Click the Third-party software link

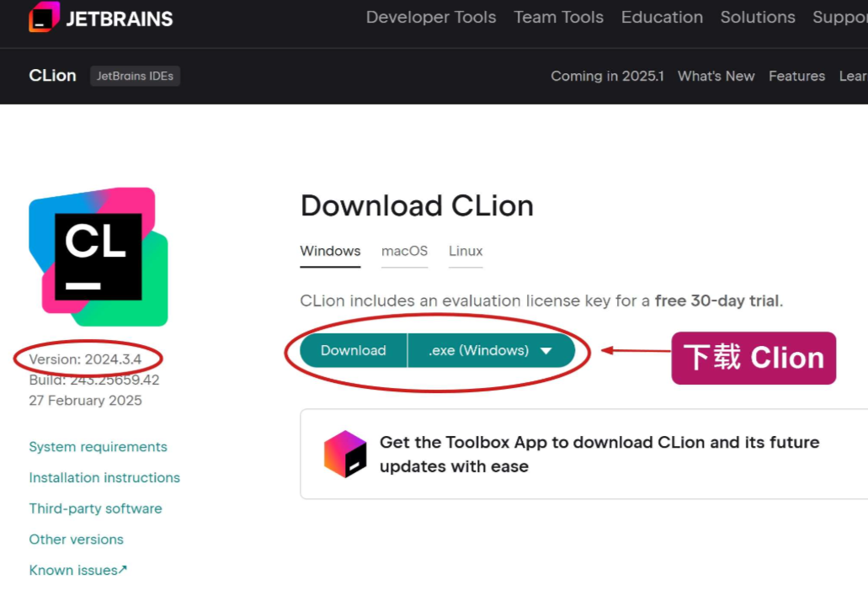coord(95,508)
